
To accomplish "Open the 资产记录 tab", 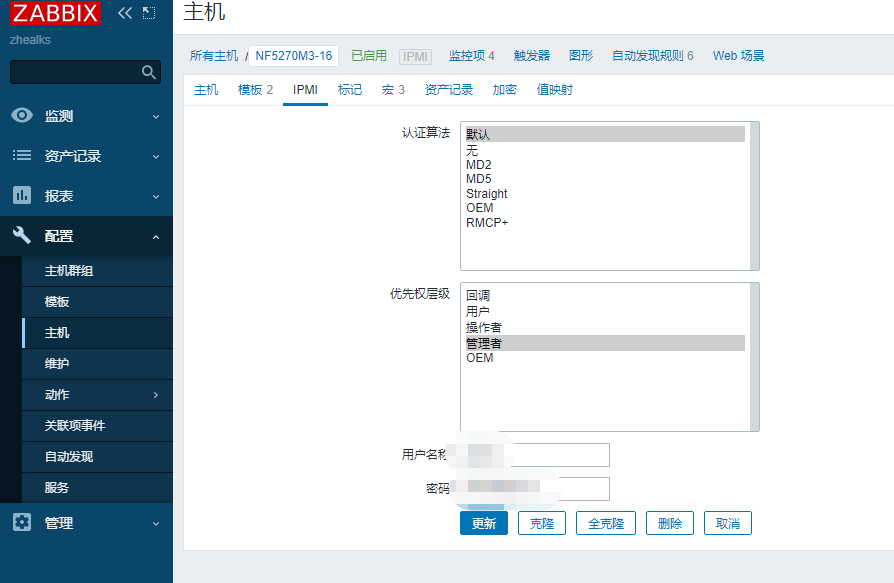I will 448,90.
